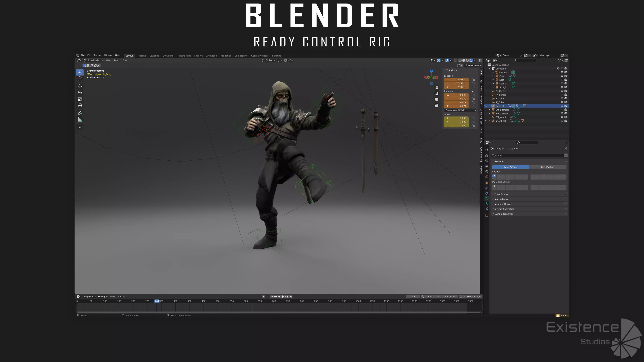Open the Game Rig Tool sidebar tab
The image size is (644, 362).
481,116
